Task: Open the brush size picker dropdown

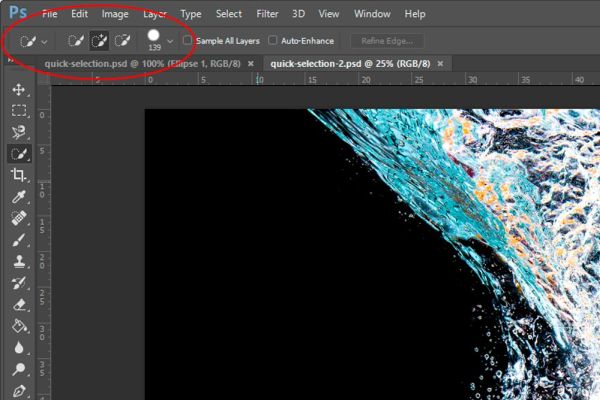Action: click(170, 41)
